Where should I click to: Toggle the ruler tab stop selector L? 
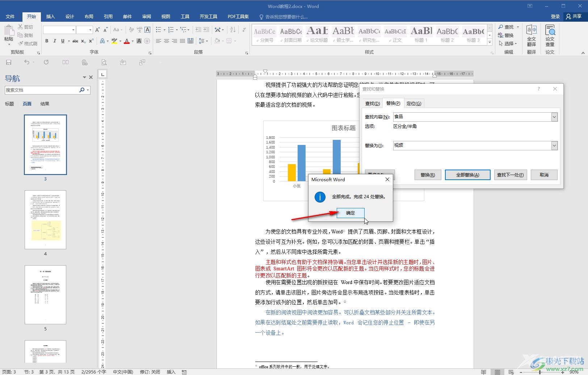(102, 74)
